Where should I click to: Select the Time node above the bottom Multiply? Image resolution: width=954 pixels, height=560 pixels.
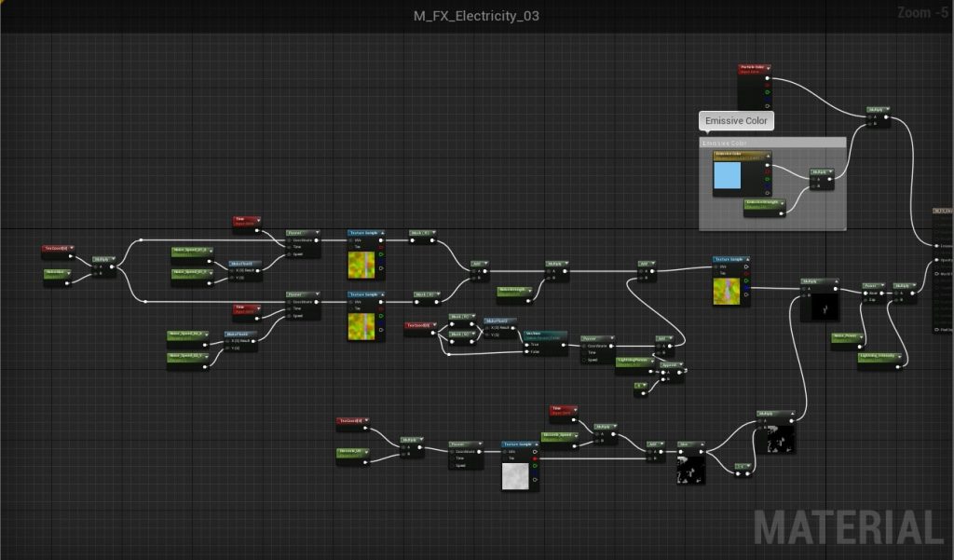coord(564,413)
